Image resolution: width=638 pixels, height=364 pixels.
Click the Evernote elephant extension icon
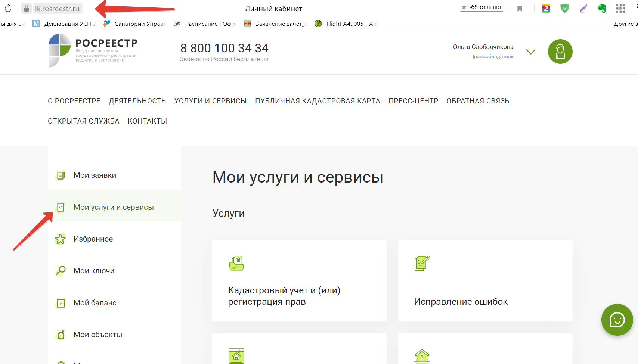point(602,8)
